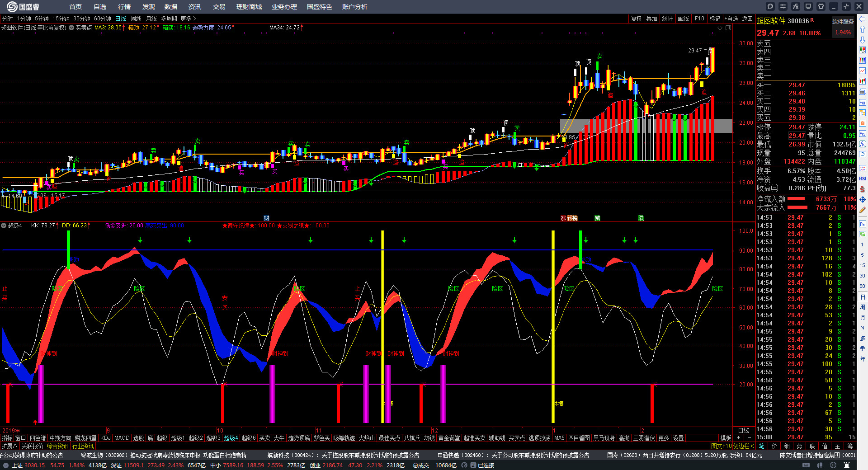Toggle the side panel icon above the chart
Screen dimensions: 868x470
pos(728,28)
